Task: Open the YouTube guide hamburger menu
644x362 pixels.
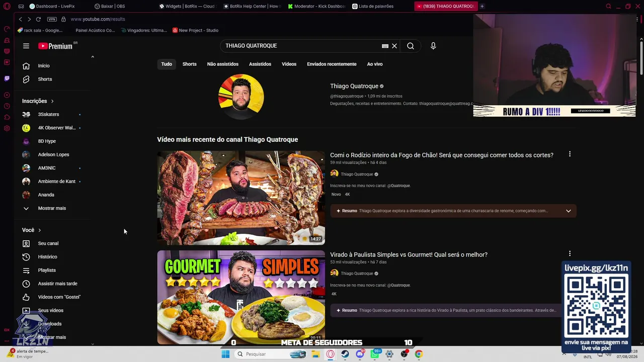Action: click(x=26, y=46)
